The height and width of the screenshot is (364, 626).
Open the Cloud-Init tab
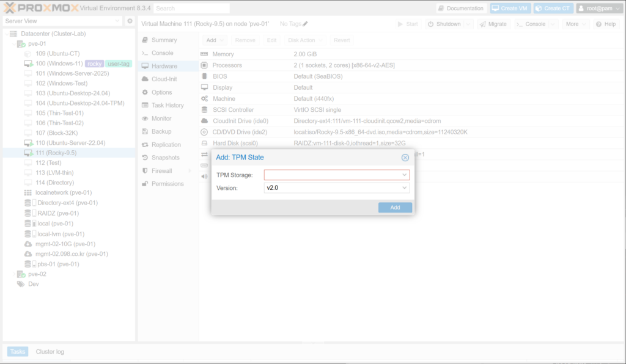pos(164,79)
